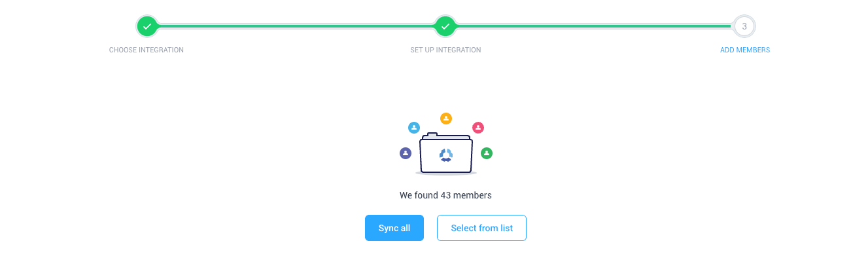Viewport: 868px width, 279px height.
Task: Return to the second step checkmark circle
Action: coord(445,26)
